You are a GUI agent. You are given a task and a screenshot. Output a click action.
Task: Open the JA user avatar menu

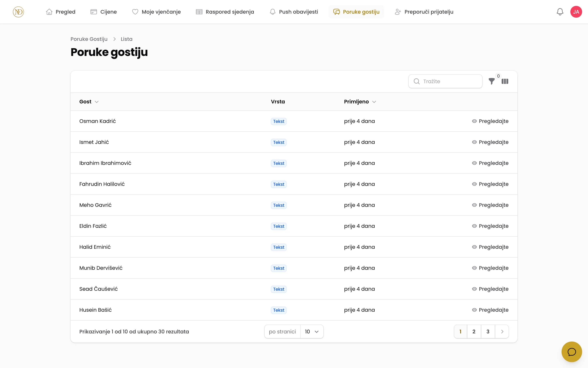[576, 12]
